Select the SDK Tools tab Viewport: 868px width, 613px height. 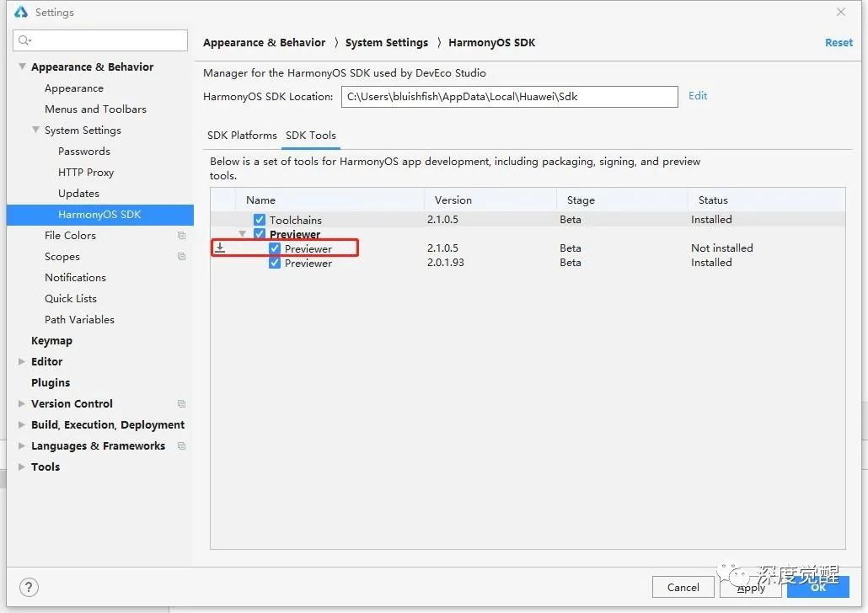coord(311,136)
